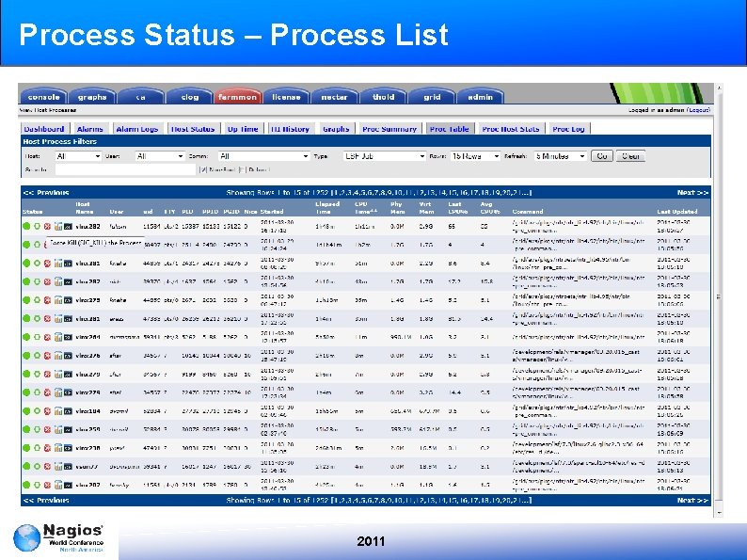This screenshot has width=747, height=560.
Task: Open the admin tab
Action: 480,97
